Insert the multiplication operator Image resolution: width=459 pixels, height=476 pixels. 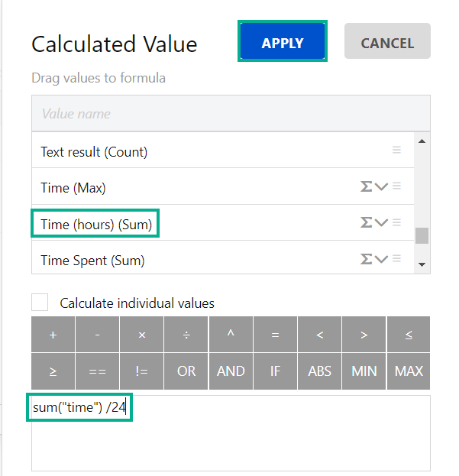[142, 335]
